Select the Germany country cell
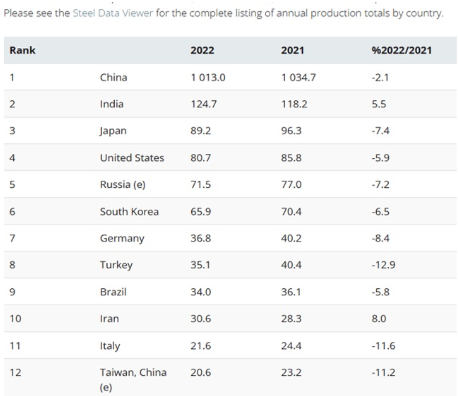 [122, 239]
